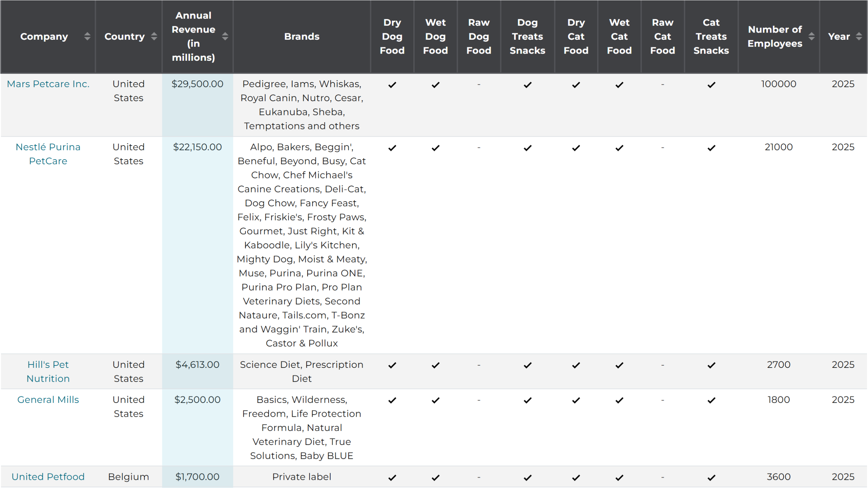Select the $1,700.00 revenue cell

(197, 477)
